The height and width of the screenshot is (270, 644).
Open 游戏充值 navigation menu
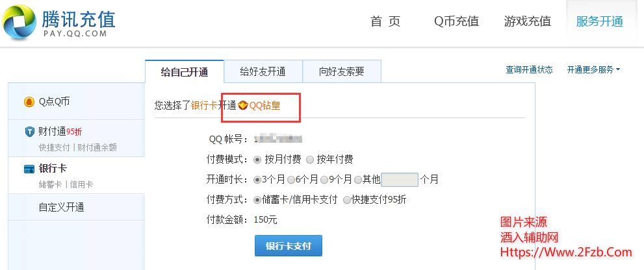pos(527,21)
